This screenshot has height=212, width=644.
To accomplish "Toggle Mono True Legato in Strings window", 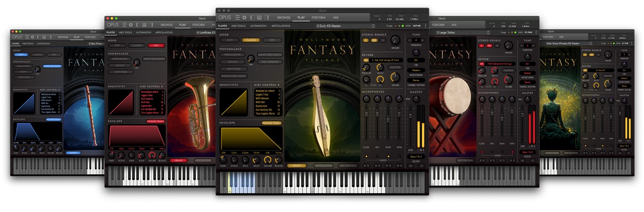I will [x=270, y=55].
